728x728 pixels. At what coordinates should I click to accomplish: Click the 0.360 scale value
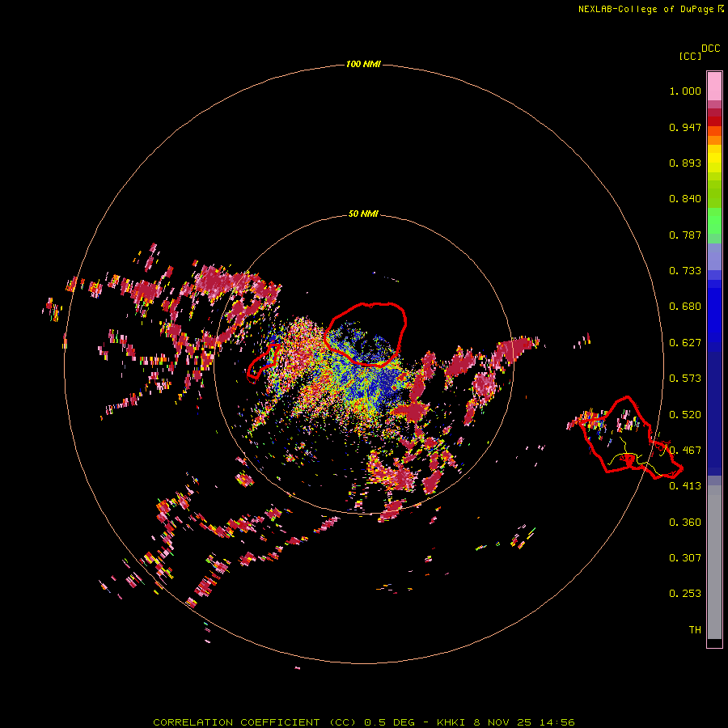click(x=685, y=523)
